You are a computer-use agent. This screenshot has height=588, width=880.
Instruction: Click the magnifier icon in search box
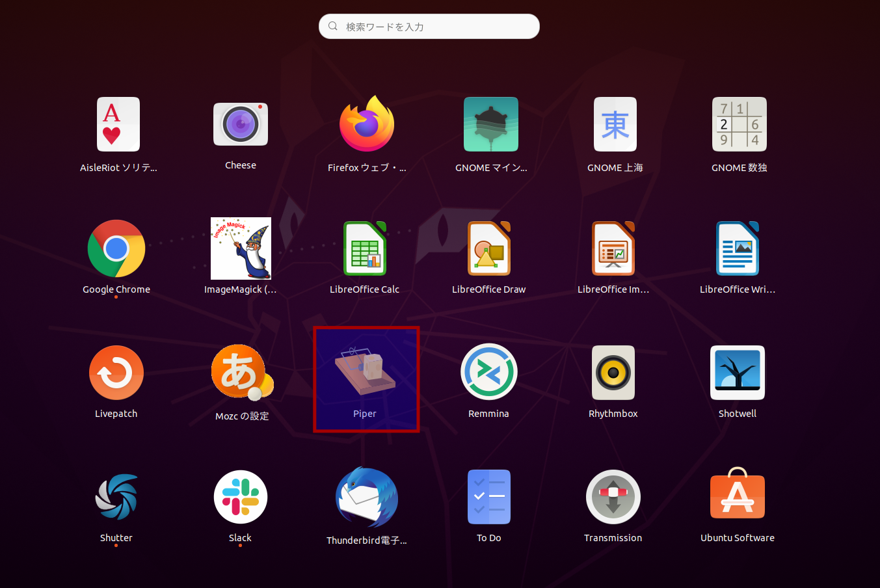(333, 26)
